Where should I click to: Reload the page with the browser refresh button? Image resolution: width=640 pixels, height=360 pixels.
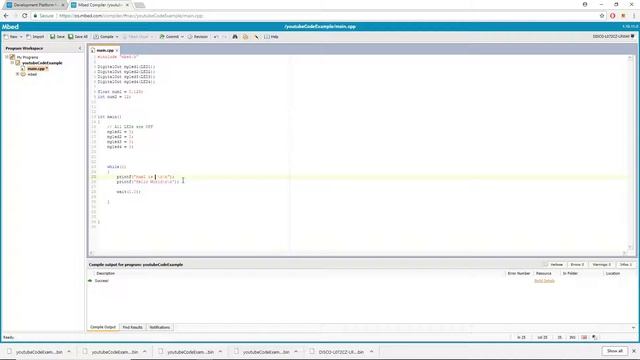pyautogui.click(x=24, y=16)
